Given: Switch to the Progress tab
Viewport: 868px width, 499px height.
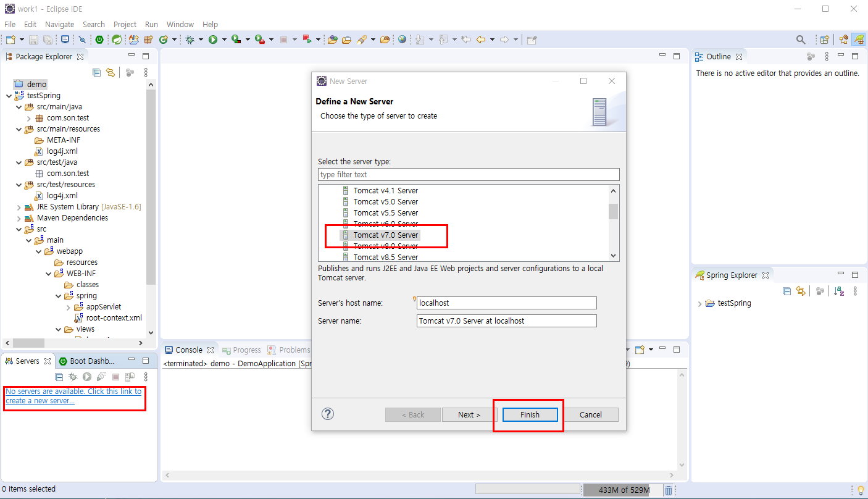Looking at the screenshot, I should (241, 350).
